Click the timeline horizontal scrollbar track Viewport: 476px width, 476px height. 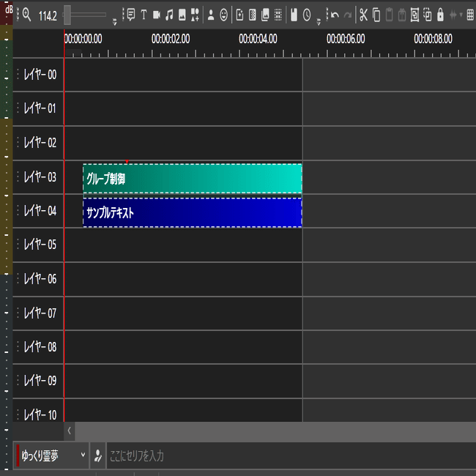point(275,431)
